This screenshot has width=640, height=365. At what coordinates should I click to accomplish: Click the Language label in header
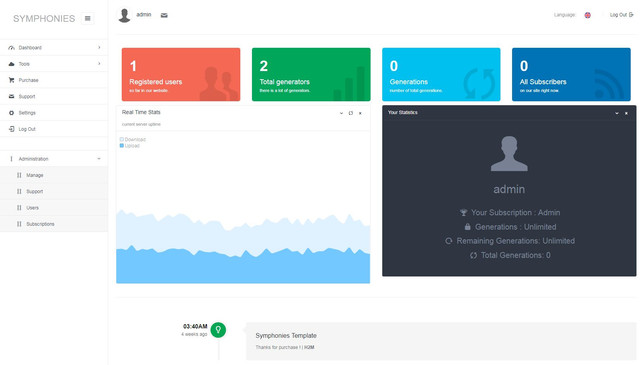pyautogui.click(x=564, y=15)
